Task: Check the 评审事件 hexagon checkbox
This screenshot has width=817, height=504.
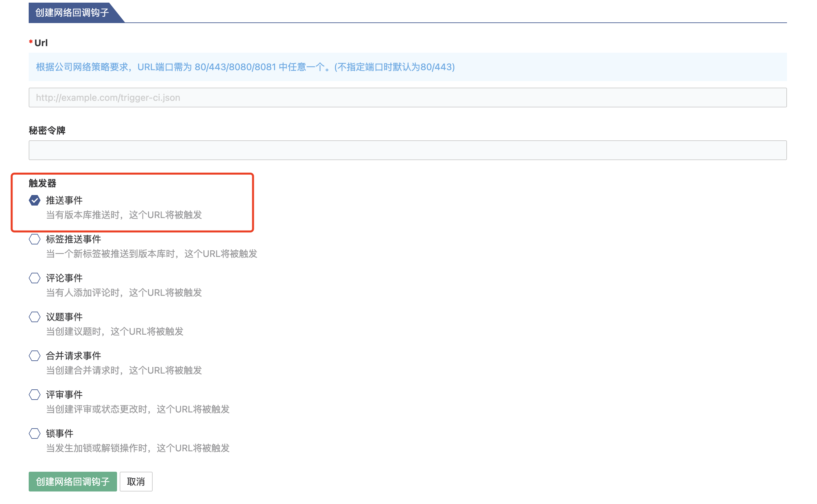Action: (34, 395)
